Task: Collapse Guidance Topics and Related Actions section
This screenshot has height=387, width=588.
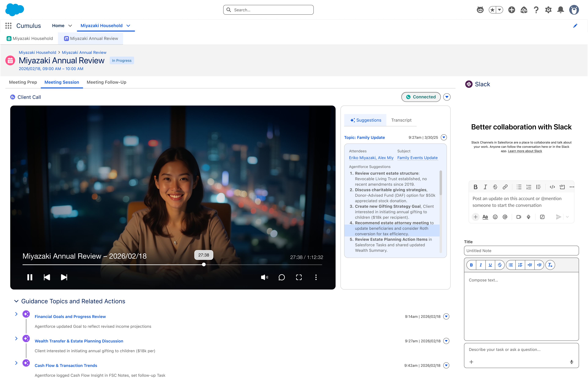Action: tap(16, 301)
